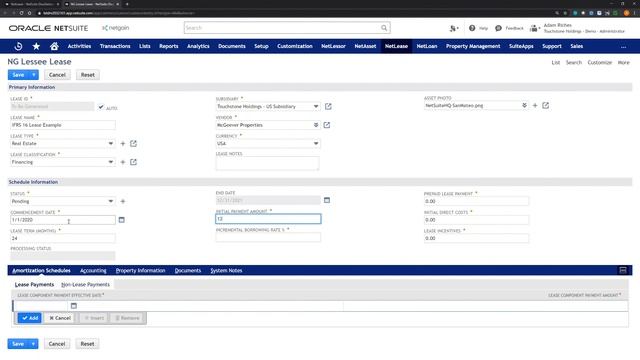Click the bottom Reset button
This screenshot has height=360, width=640.
pos(87,344)
